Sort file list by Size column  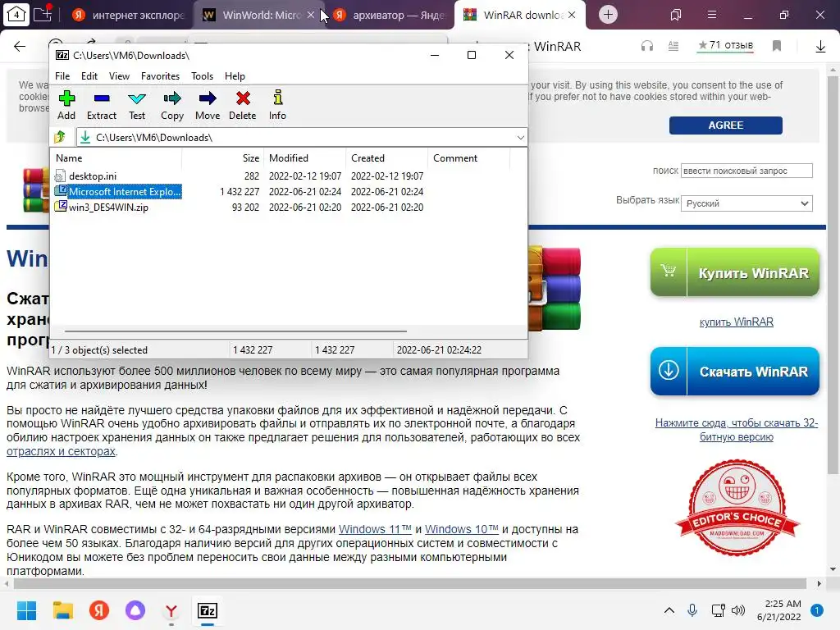click(x=222, y=158)
